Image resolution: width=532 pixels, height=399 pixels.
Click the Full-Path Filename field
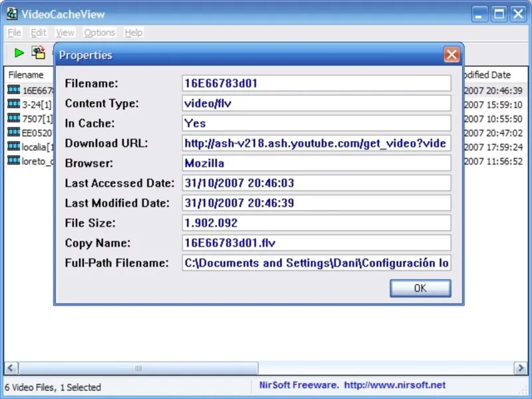pyautogui.click(x=317, y=263)
